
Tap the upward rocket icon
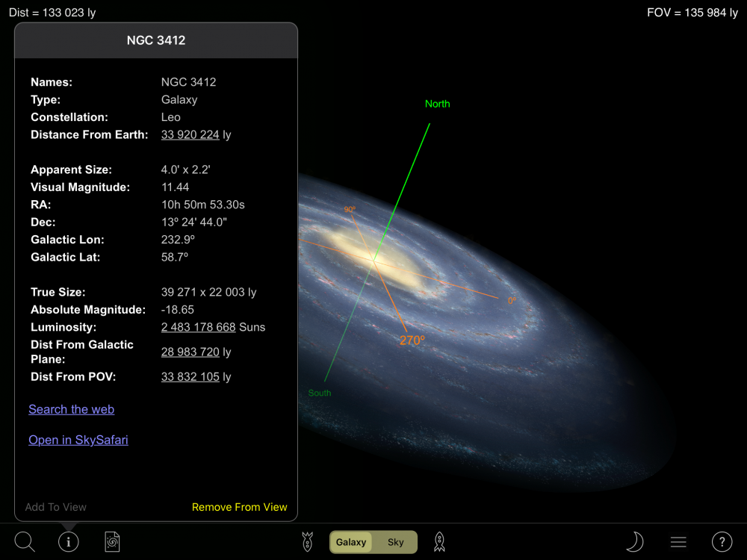click(439, 542)
